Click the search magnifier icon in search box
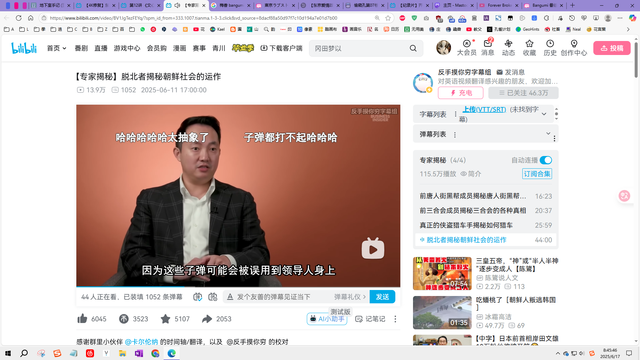Image resolution: width=640 pixels, height=360 pixels. click(413, 48)
